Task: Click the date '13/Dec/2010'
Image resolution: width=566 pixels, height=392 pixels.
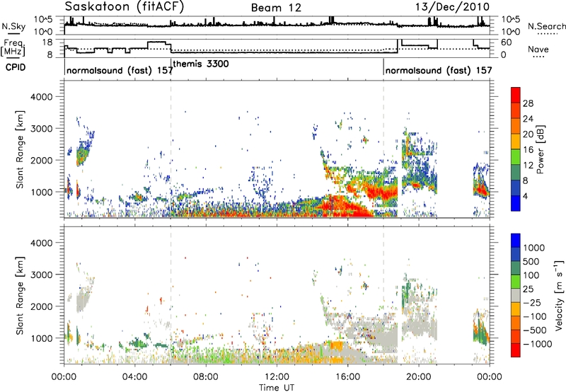Action: pos(452,7)
